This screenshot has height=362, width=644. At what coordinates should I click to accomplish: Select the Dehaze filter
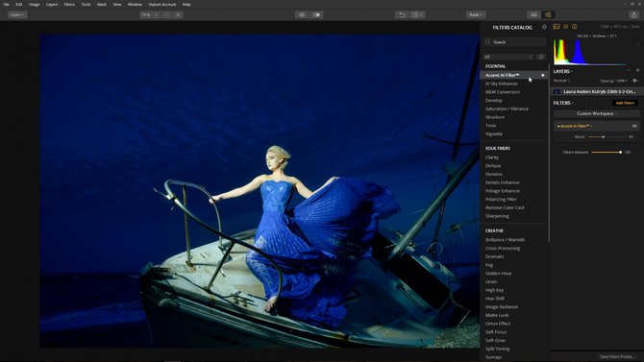click(493, 166)
